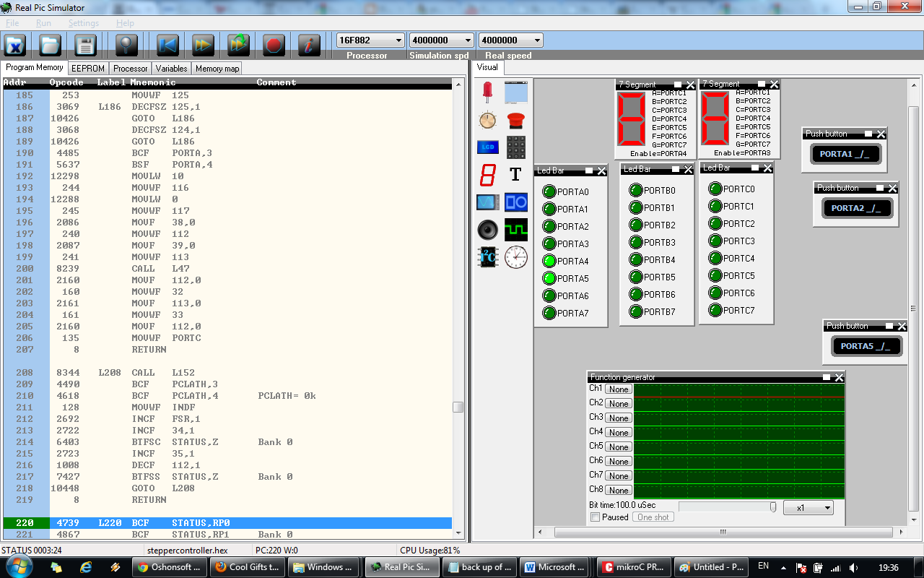The image size is (924, 578).
Task: Switch to the EEPROM tab
Action: pos(88,68)
